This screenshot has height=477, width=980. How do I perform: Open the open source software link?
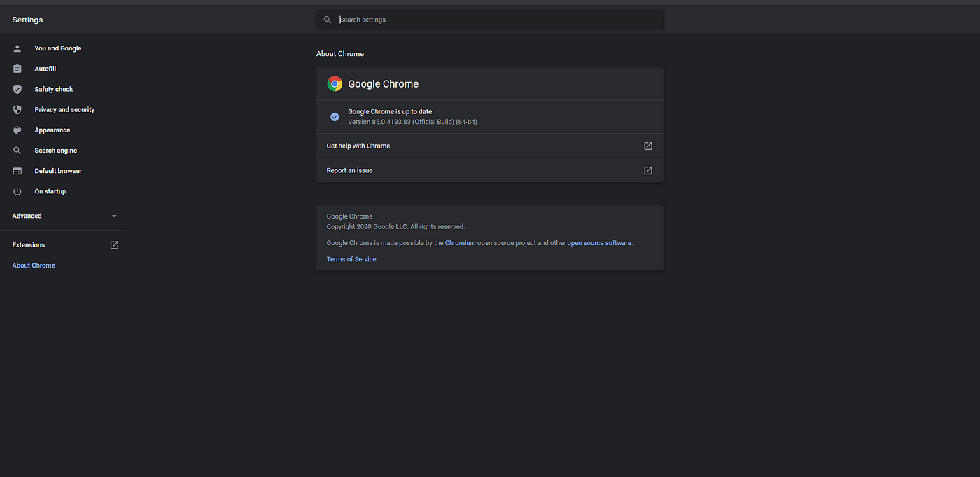pos(599,243)
